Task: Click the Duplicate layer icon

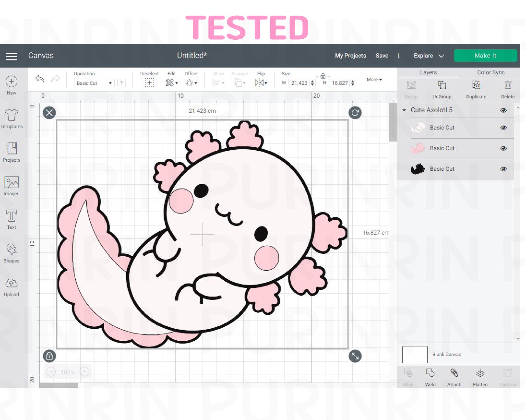Action: 476,85
